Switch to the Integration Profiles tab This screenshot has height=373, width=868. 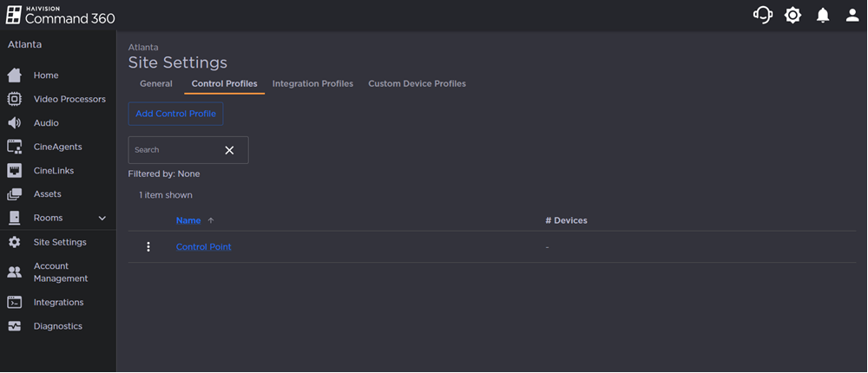[x=312, y=83]
